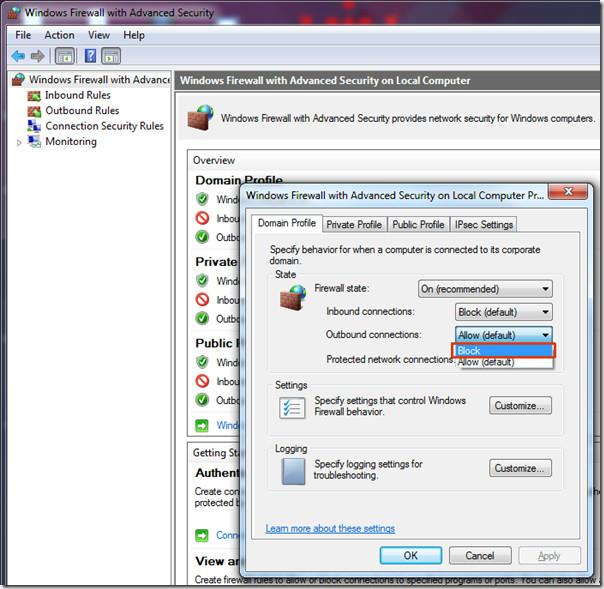Switch to the Domain Profile tab
Viewport: 604px width, 589px height.
(287, 223)
